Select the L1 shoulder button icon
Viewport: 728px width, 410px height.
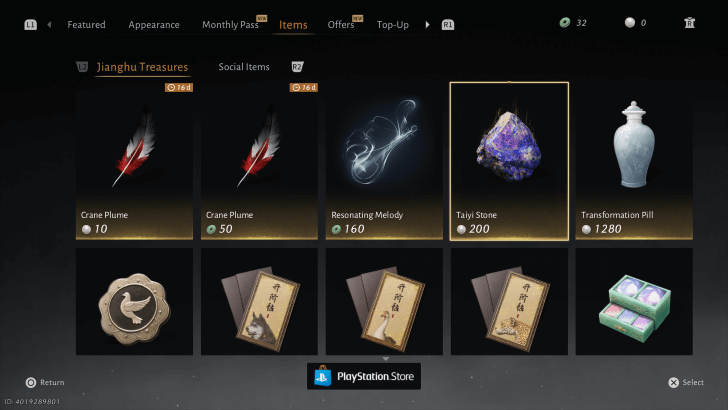click(30, 25)
